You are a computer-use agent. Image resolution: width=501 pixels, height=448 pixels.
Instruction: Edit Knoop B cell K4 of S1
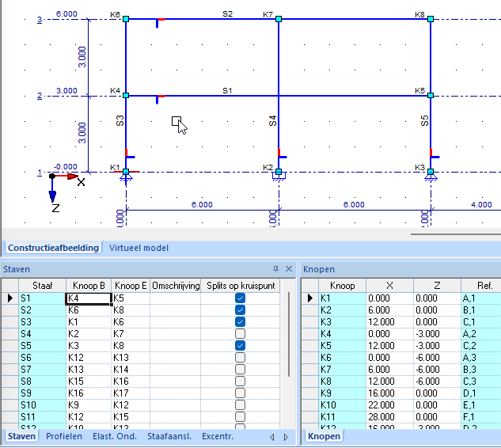[89, 298]
